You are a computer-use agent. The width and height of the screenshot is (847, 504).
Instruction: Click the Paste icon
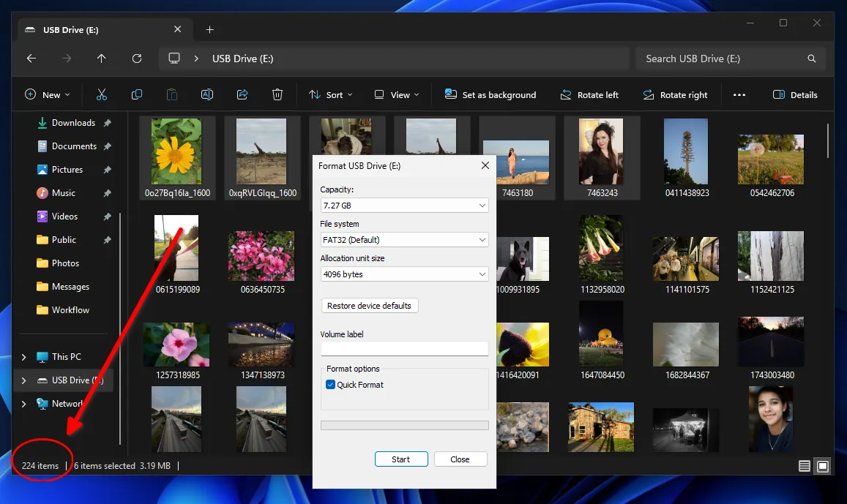(172, 94)
